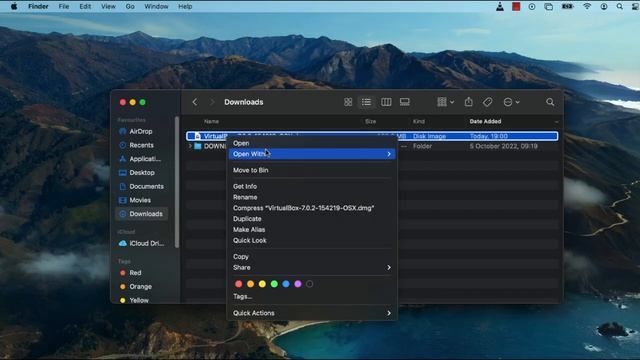Switch Finder to gallery view

pos(404,102)
